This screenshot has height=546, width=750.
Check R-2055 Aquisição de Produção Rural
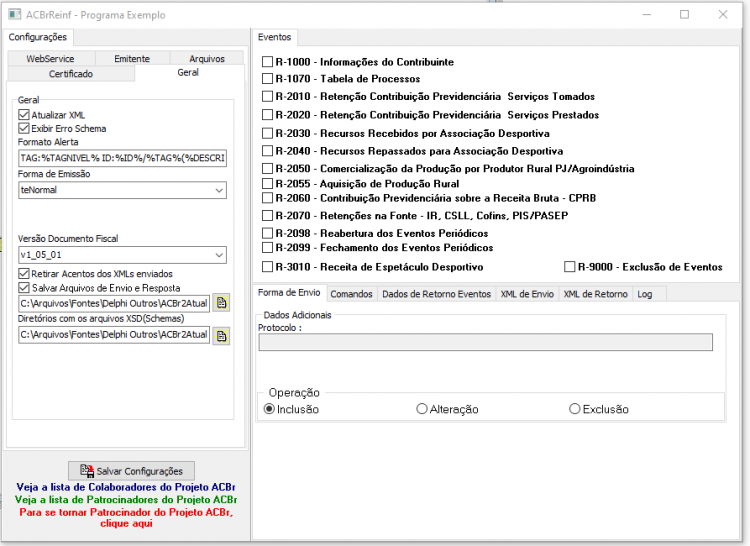(267, 184)
